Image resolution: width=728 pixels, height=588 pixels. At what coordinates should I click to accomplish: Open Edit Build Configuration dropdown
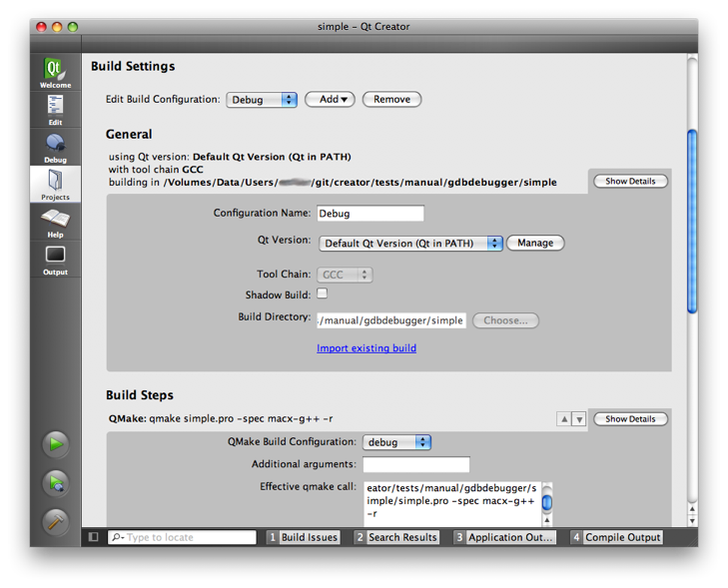click(262, 100)
